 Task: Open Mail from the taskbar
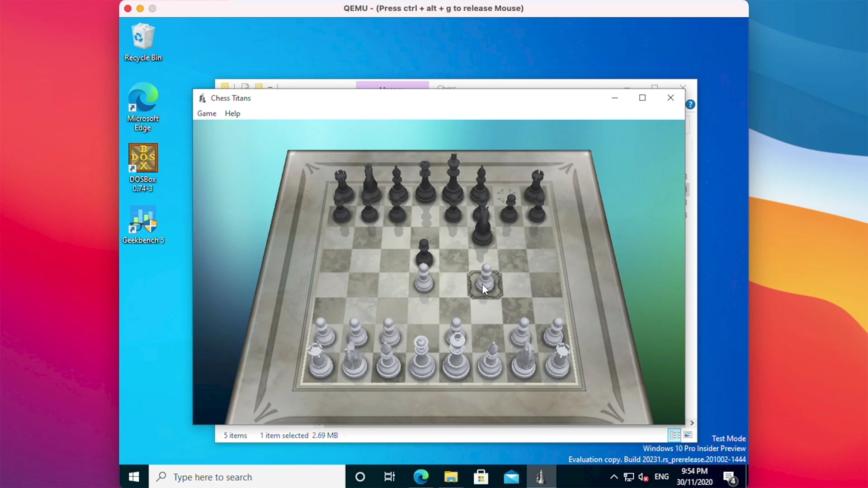click(511, 477)
